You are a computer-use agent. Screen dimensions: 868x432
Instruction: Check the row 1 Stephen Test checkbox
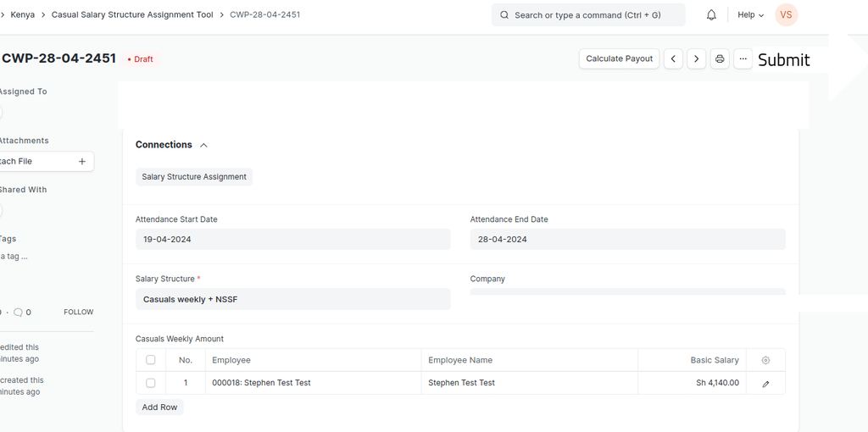click(151, 383)
